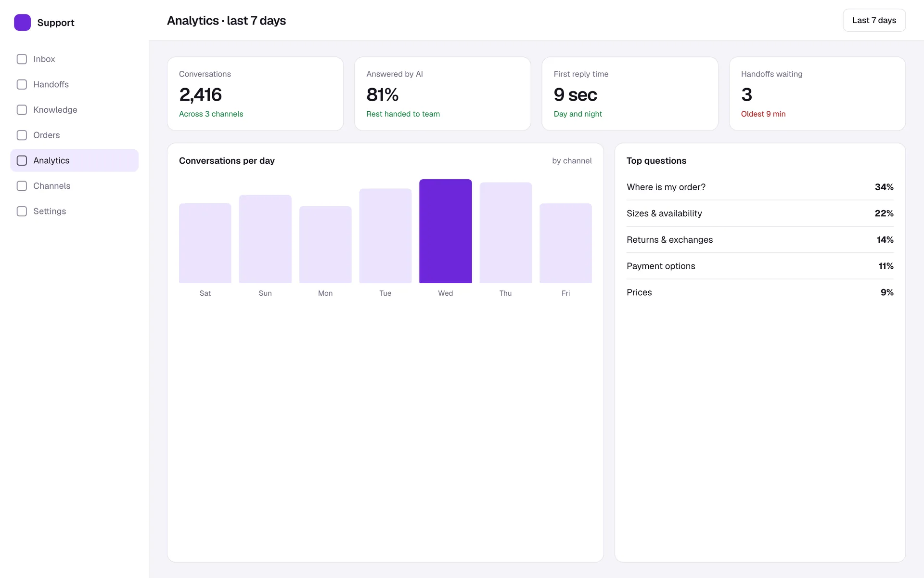924x578 pixels.
Task: Click 'Returns & exchanges' row
Action: (760, 240)
